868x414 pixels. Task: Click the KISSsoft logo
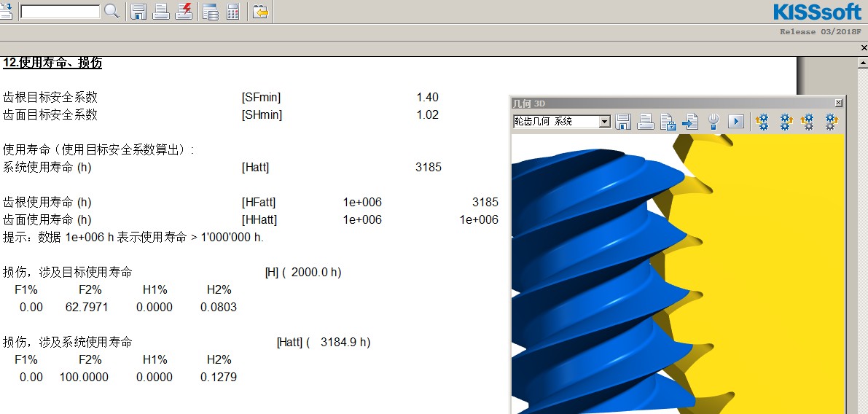point(817,11)
